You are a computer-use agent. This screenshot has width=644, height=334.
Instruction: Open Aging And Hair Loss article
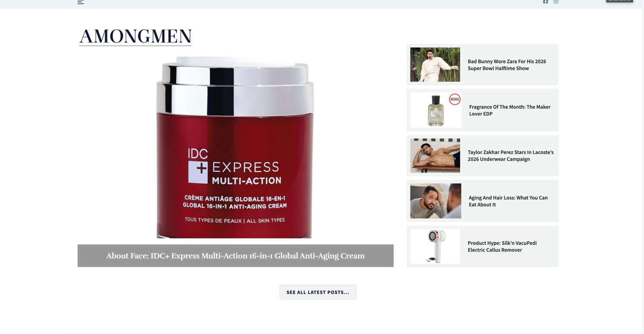(508, 201)
